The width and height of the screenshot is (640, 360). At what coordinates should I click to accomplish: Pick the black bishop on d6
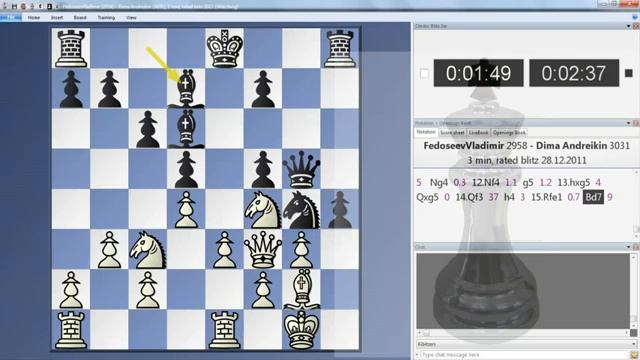(186, 129)
